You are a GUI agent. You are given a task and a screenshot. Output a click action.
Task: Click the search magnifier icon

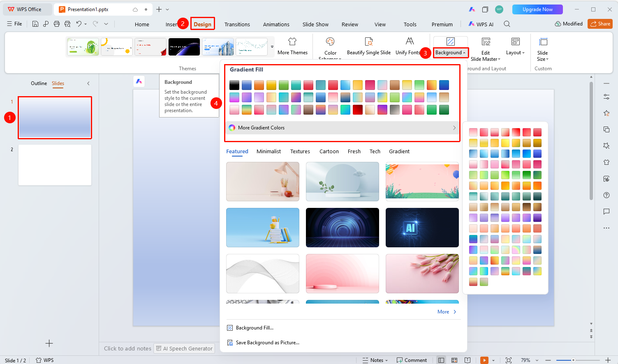click(x=507, y=24)
